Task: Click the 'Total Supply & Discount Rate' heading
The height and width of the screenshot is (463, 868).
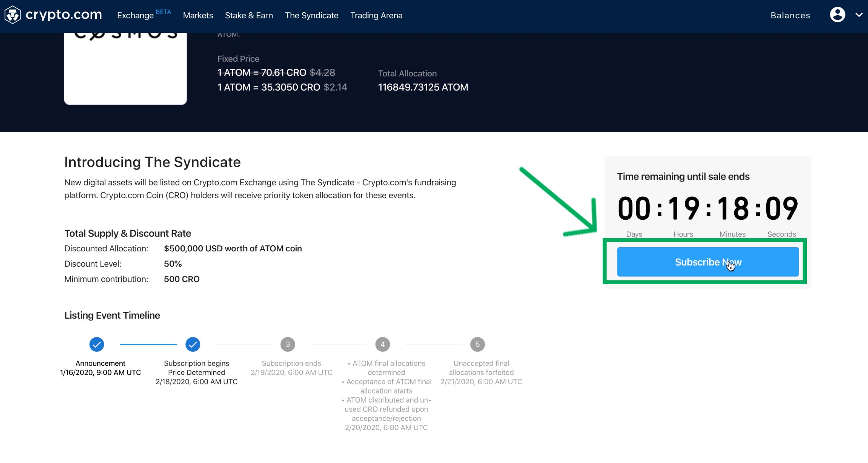Action: pos(128,233)
